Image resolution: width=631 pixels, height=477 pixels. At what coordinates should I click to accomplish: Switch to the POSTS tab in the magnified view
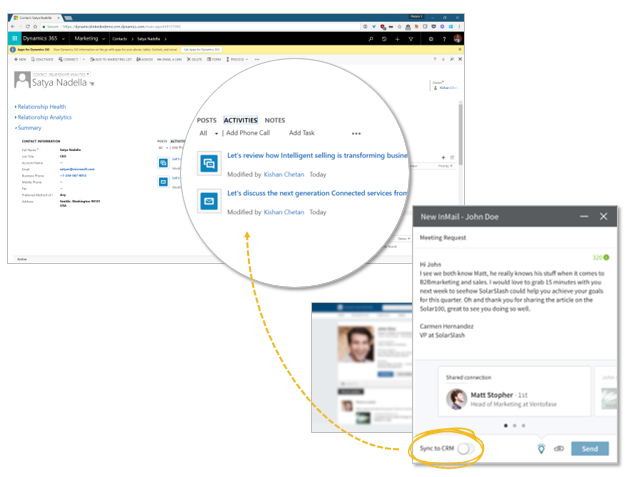click(x=206, y=120)
